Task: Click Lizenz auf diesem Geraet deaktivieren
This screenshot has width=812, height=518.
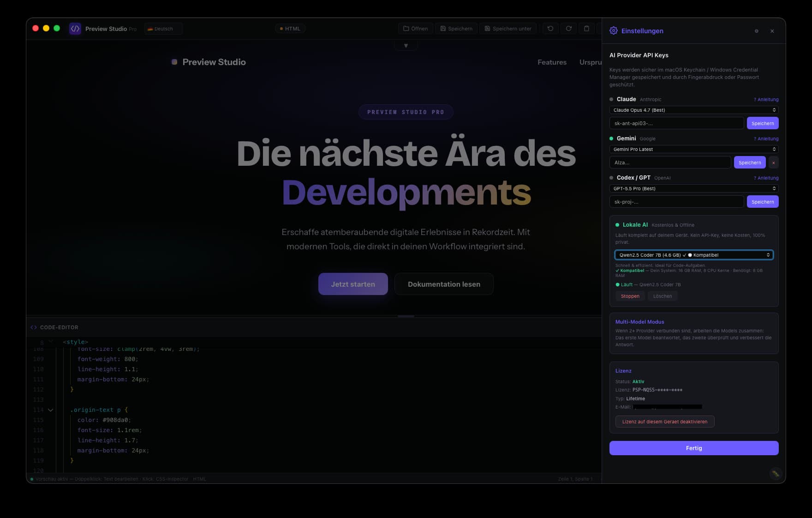Action: coord(665,422)
